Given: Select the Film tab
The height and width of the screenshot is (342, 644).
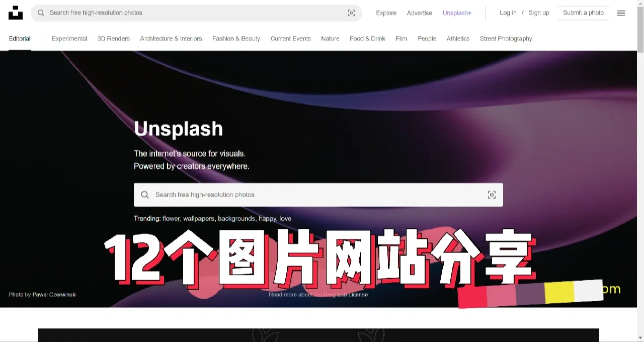Looking at the screenshot, I should pos(401,39).
